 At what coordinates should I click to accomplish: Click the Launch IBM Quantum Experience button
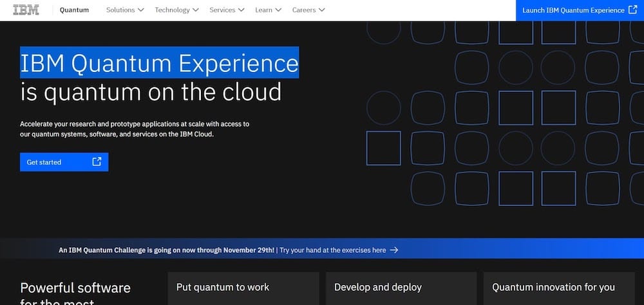coord(580,10)
